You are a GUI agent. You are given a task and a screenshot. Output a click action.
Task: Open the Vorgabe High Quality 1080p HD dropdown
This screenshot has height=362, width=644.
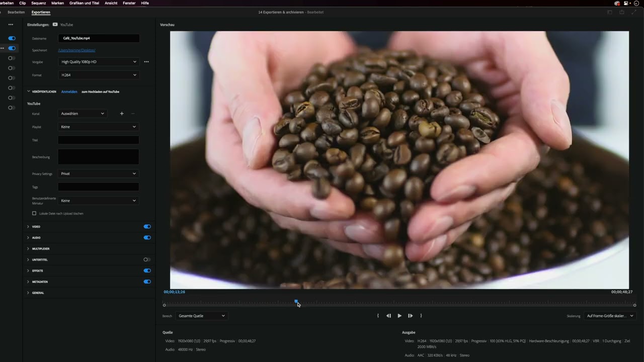99,61
